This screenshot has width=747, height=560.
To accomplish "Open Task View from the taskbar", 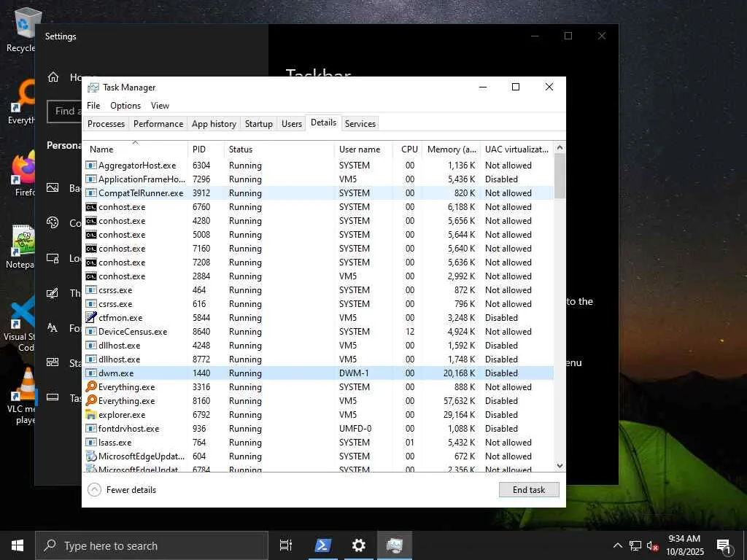I will coord(286,545).
